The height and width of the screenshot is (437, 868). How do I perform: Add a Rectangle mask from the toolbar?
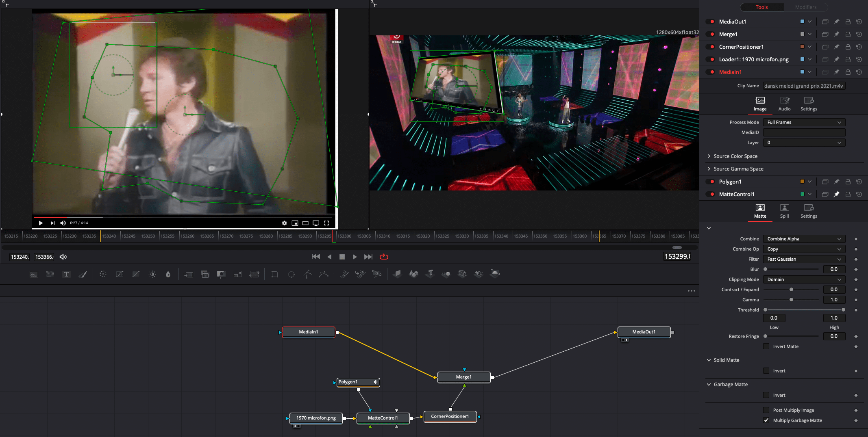[275, 274]
